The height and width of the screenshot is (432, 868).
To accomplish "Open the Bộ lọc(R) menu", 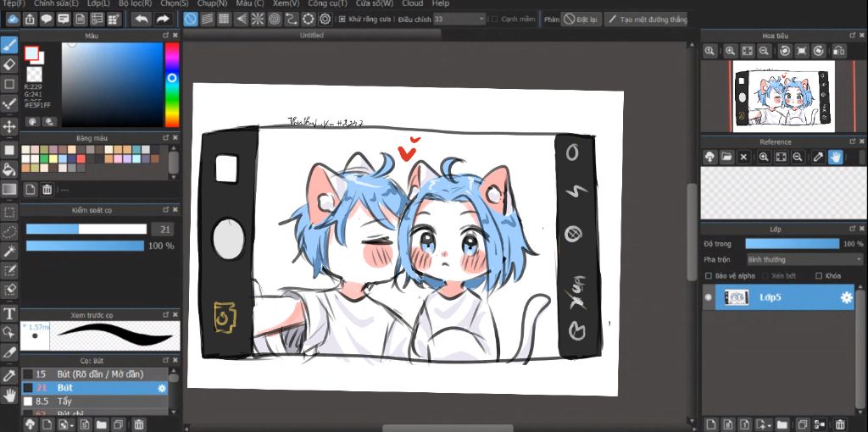I will click(x=136, y=3).
